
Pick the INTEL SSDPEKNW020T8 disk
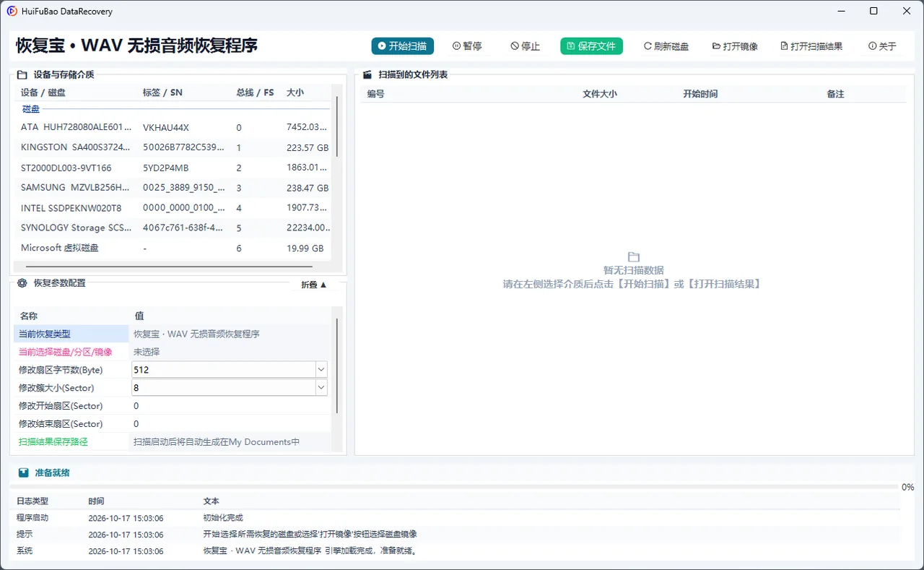173,208
